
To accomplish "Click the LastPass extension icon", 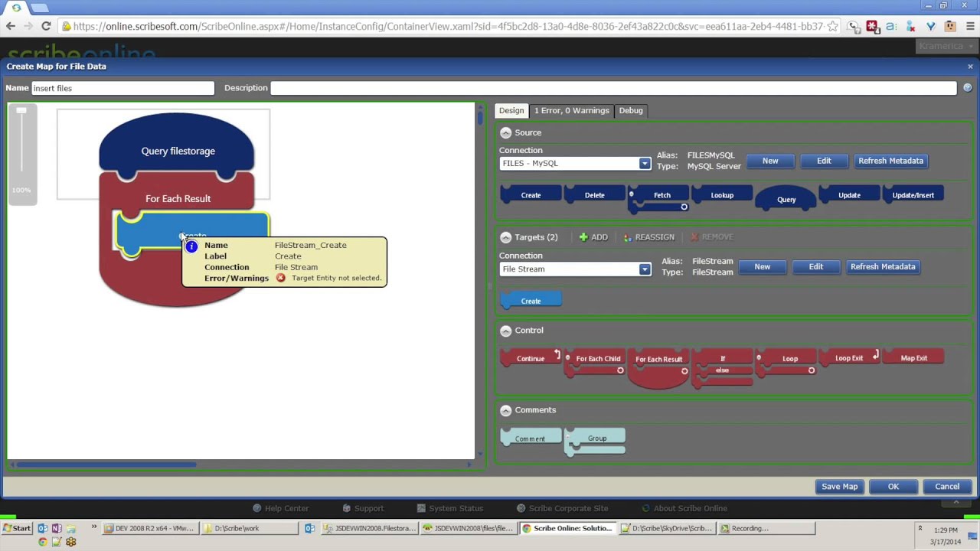I will [x=872, y=26].
